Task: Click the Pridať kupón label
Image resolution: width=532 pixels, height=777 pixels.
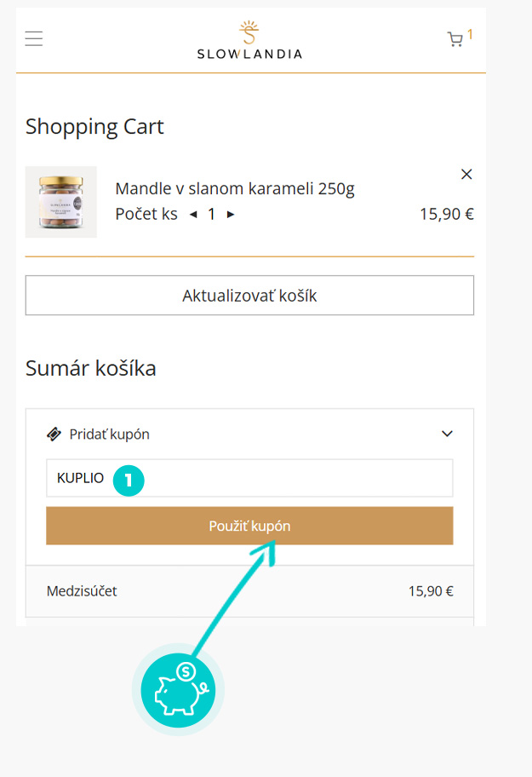Action: (109, 435)
